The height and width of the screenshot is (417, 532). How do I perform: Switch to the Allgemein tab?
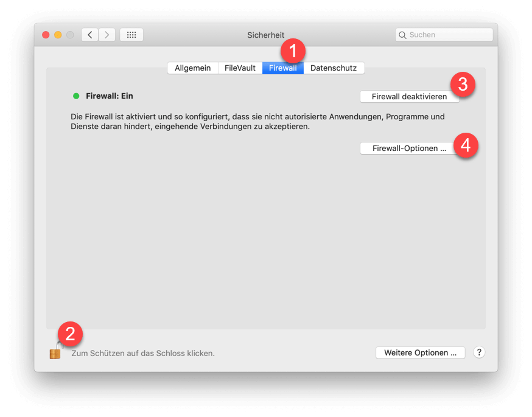(x=192, y=68)
